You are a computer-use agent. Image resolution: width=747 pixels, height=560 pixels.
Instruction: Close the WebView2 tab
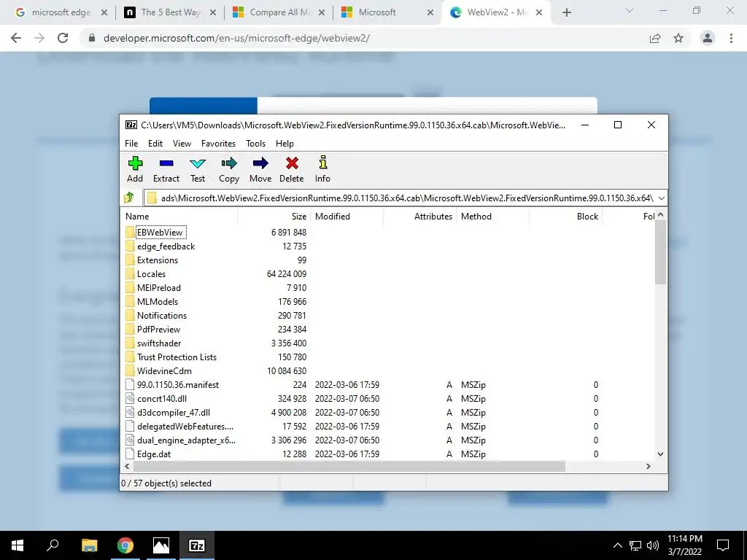coord(539,12)
